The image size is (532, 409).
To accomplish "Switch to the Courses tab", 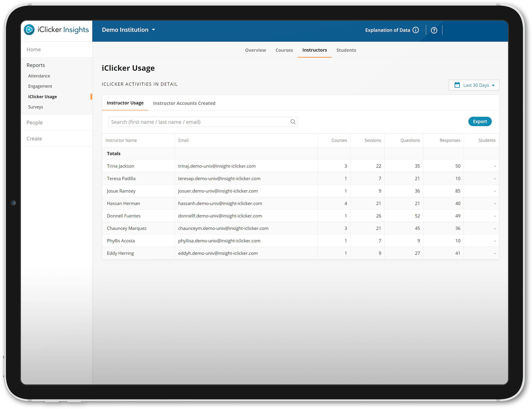I will point(284,50).
